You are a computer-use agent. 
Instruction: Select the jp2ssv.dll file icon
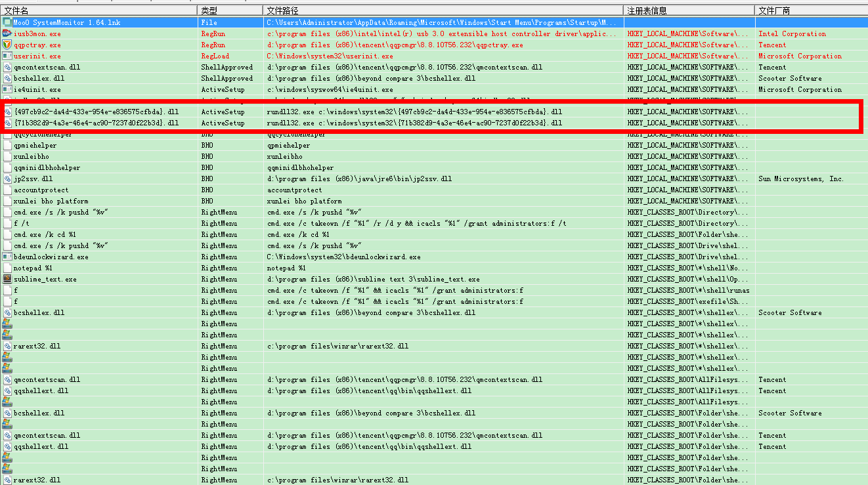(7, 179)
